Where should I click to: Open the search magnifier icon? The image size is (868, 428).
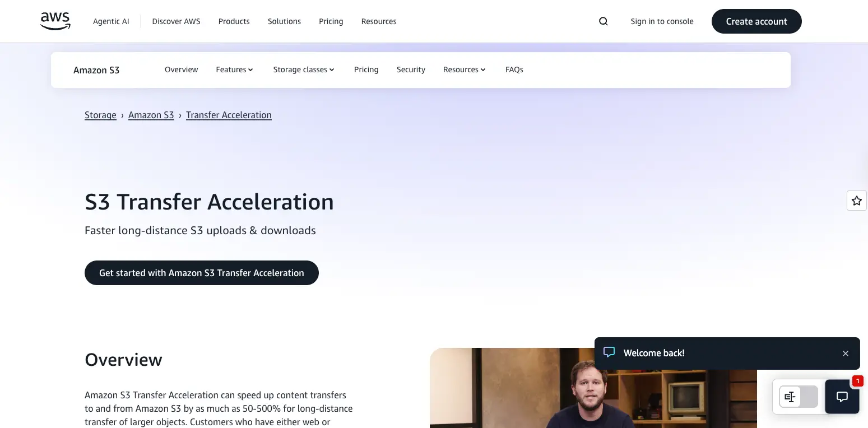603,21
